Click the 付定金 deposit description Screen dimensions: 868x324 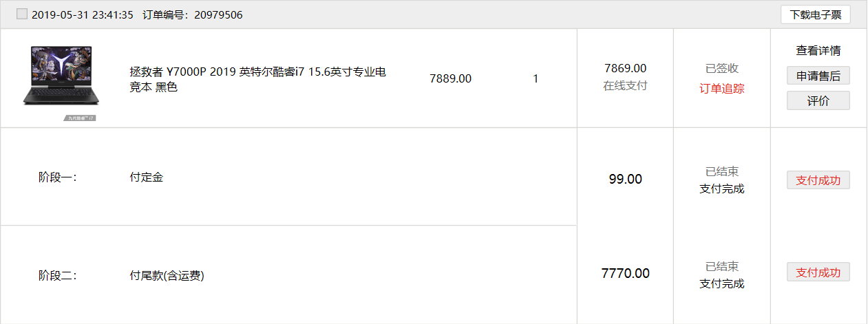(147, 177)
